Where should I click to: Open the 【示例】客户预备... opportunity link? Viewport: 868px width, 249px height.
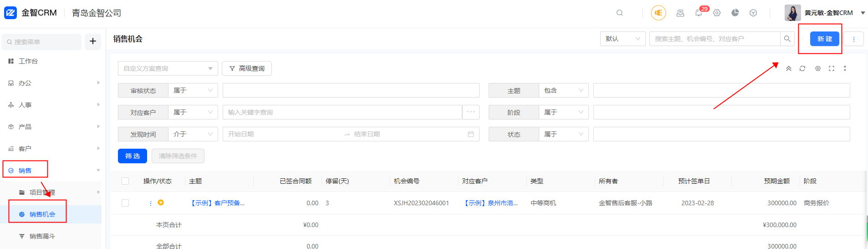217,203
